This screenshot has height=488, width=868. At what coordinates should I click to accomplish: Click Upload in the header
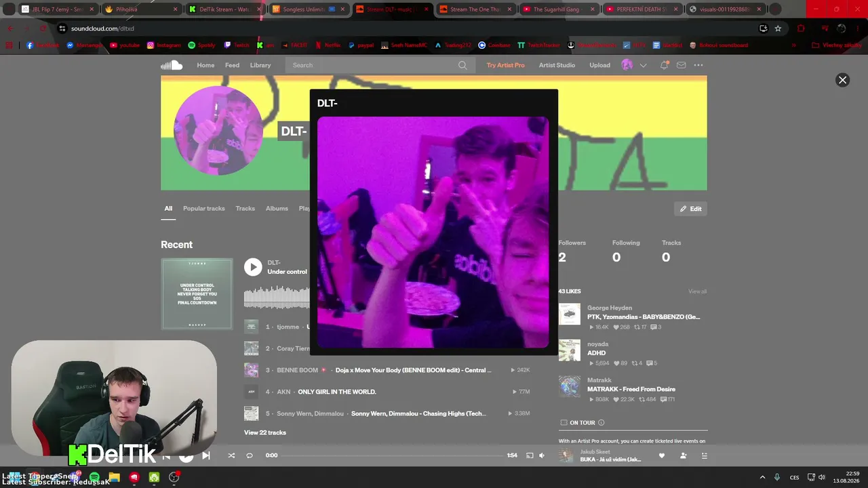[599, 65]
